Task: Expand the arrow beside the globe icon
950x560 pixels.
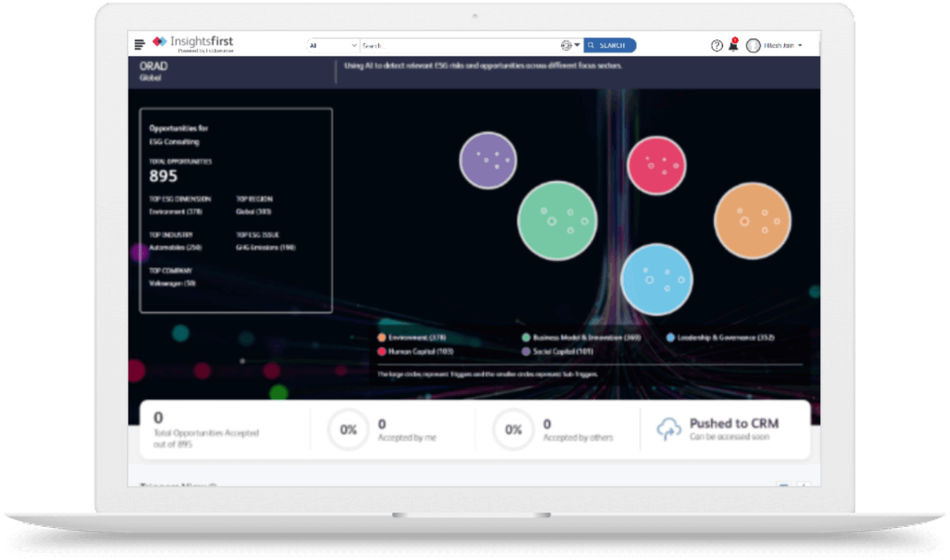Action: coord(577,45)
